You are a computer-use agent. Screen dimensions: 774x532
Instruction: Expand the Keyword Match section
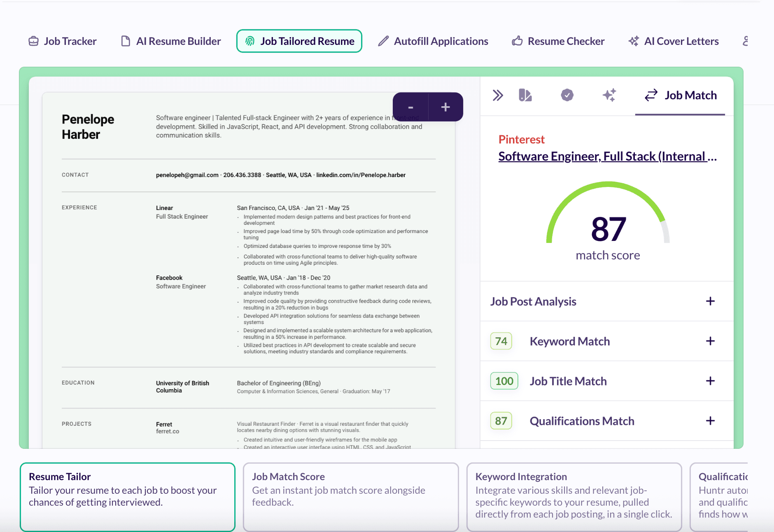[710, 341]
